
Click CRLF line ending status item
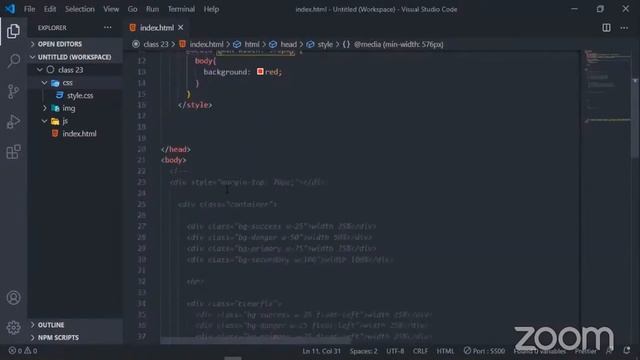[x=420, y=351]
